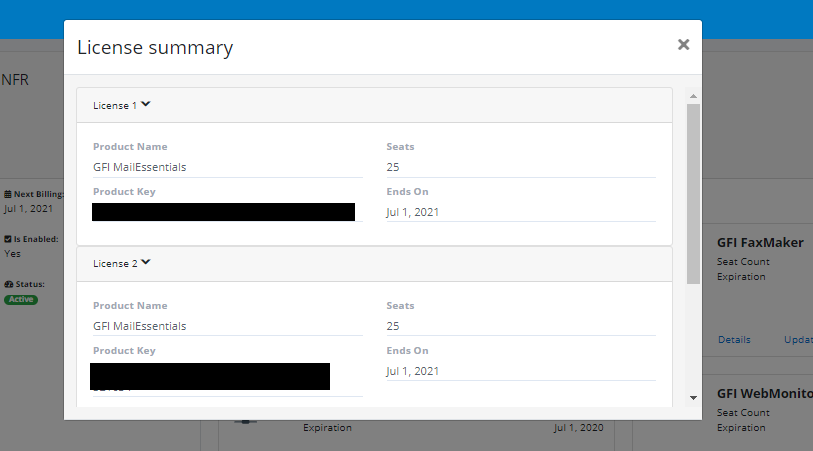Click Seat Count under GFI FaxMaker
The width and height of the screenshot is (813, 451).
click(x=743, y=262)
